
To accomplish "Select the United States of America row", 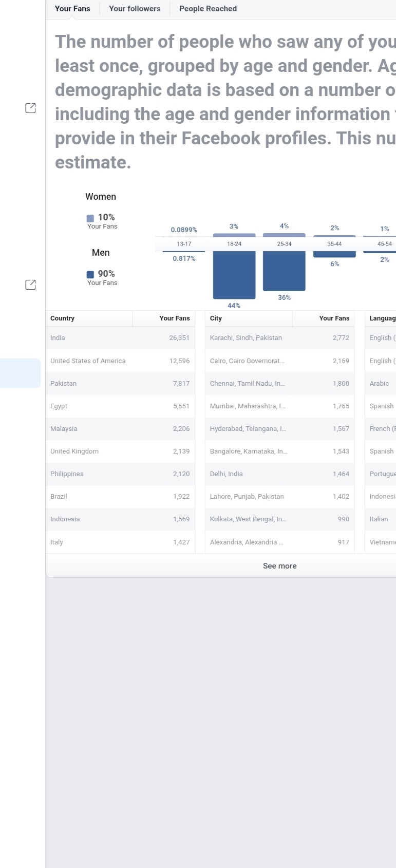I will (x=120, y=361).
